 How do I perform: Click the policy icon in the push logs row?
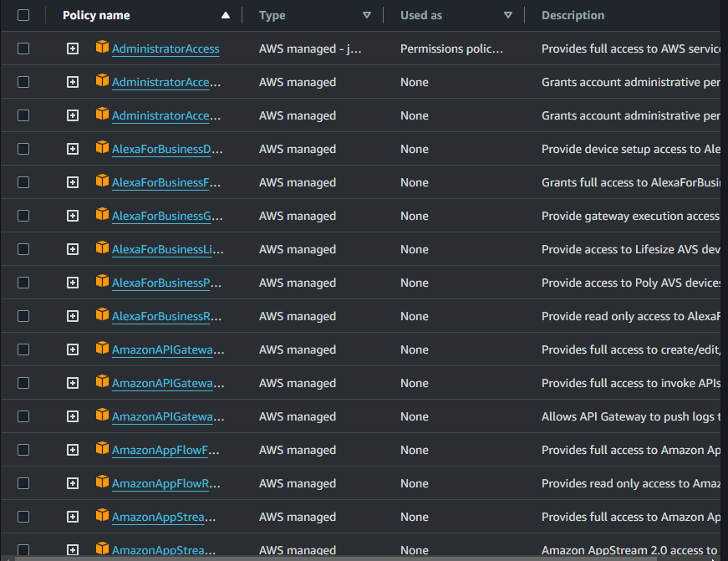point(102,415)
